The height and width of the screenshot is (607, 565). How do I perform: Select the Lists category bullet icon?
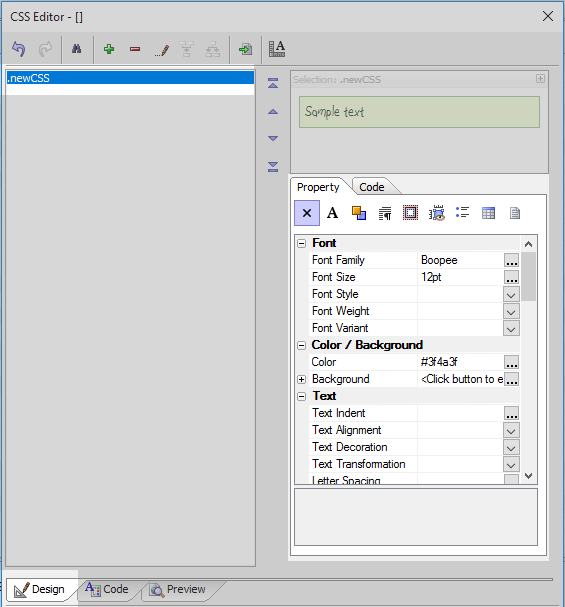[462, 213]
